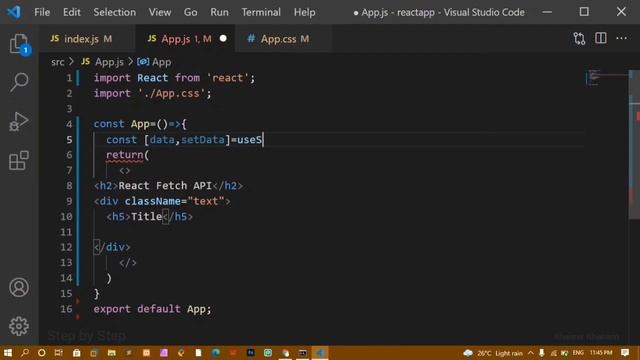Open Cortana circle on taskbar
Viewport: 640px width, 360px height.
(42, 353)
